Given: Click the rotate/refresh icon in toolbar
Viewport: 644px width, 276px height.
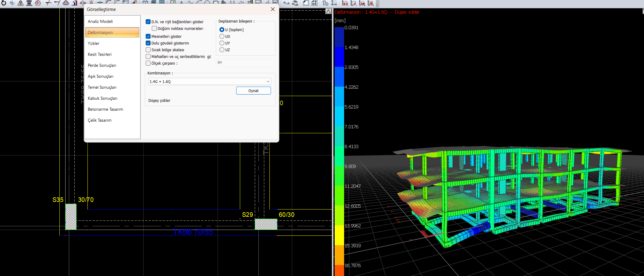Looking at the screenshot, I should coord(4,3).
